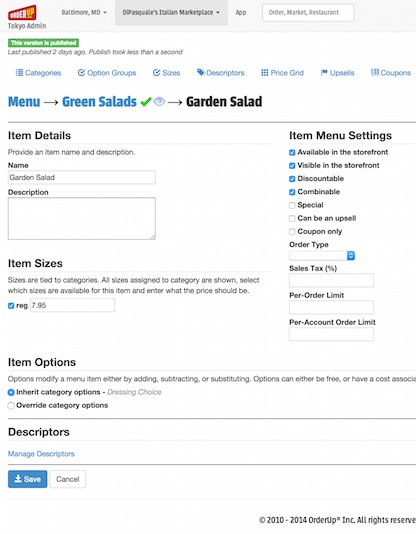
Task: Click the OrderUp logo icon
Action: (22, 13)
